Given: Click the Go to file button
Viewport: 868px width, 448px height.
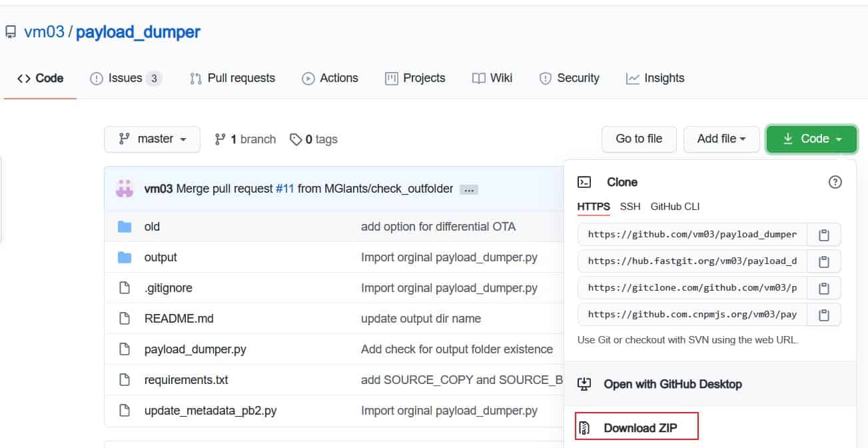Looking at the screenshot, I should (x=638, y=139).
